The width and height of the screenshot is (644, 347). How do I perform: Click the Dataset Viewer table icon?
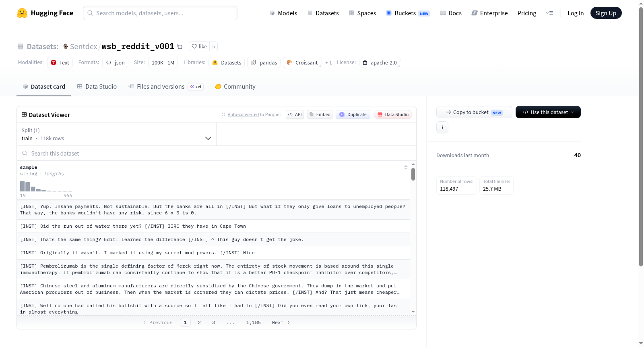(24, 114)
